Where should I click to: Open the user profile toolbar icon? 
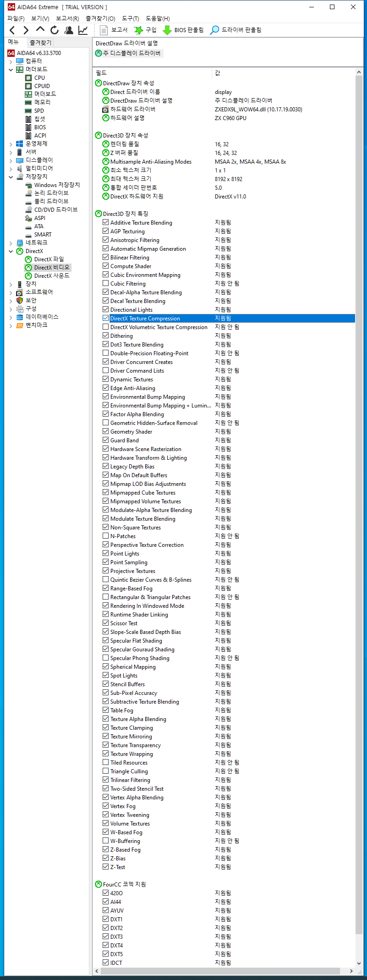[69, 30]
